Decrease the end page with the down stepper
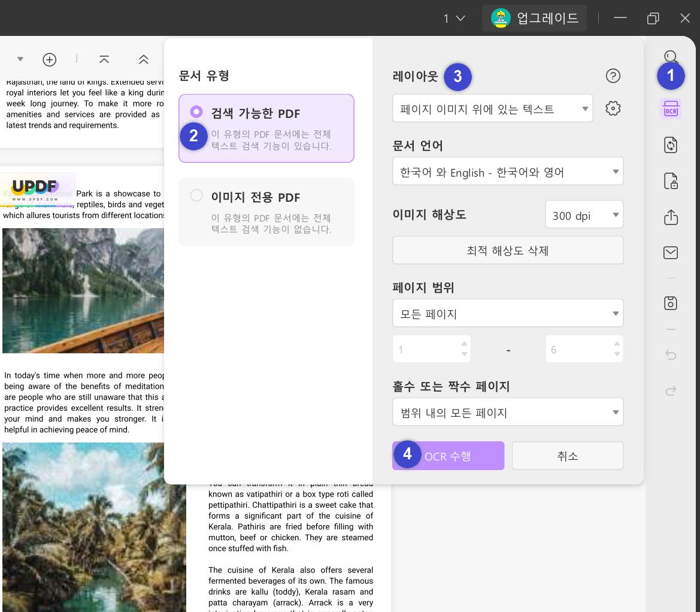Image resolution: width=700 pixels, height=612 pixels. click(617, 354)
